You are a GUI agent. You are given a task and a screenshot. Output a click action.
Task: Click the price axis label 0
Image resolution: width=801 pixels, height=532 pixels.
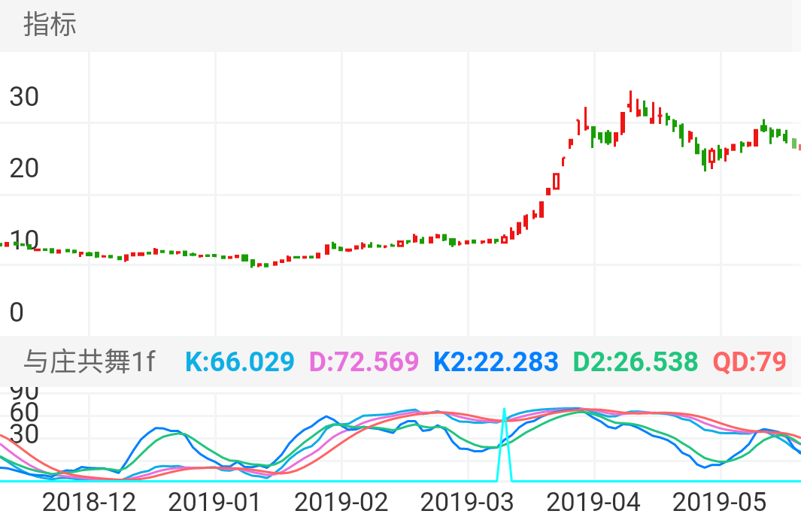point(17,312)
